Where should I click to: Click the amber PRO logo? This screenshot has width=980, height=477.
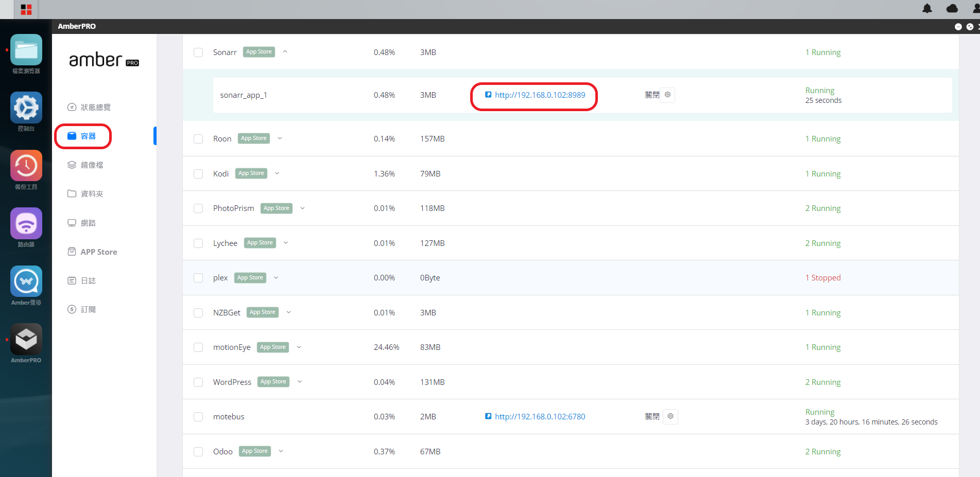coord(104,60)
